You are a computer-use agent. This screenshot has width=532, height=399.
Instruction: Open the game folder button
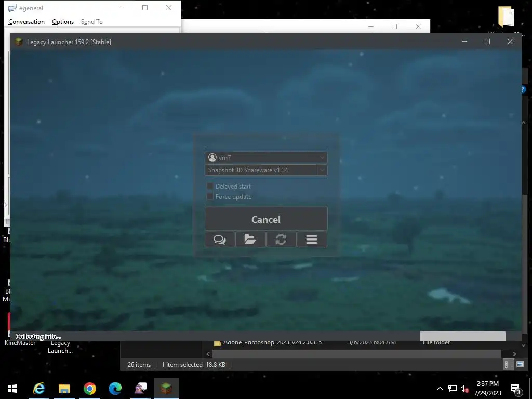(x=250, y=240)
